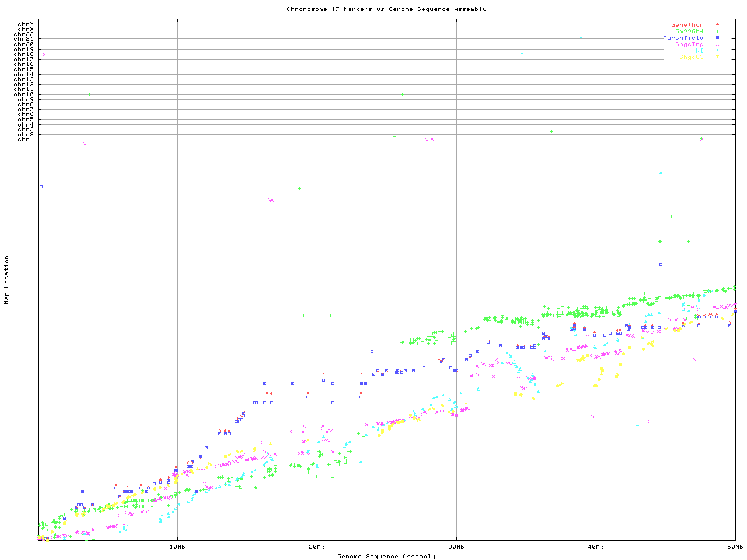Click the green Gm99Gb4 plus legend marker
This screenshot has height=560, width=747.
coord(717,32)
